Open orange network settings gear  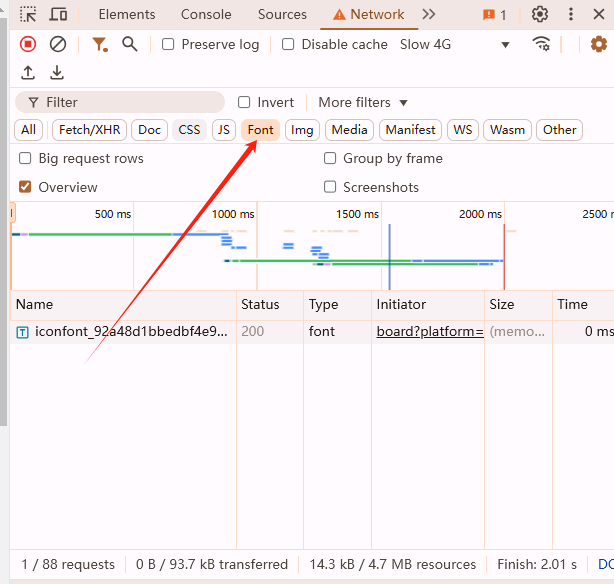pos(599,44)
